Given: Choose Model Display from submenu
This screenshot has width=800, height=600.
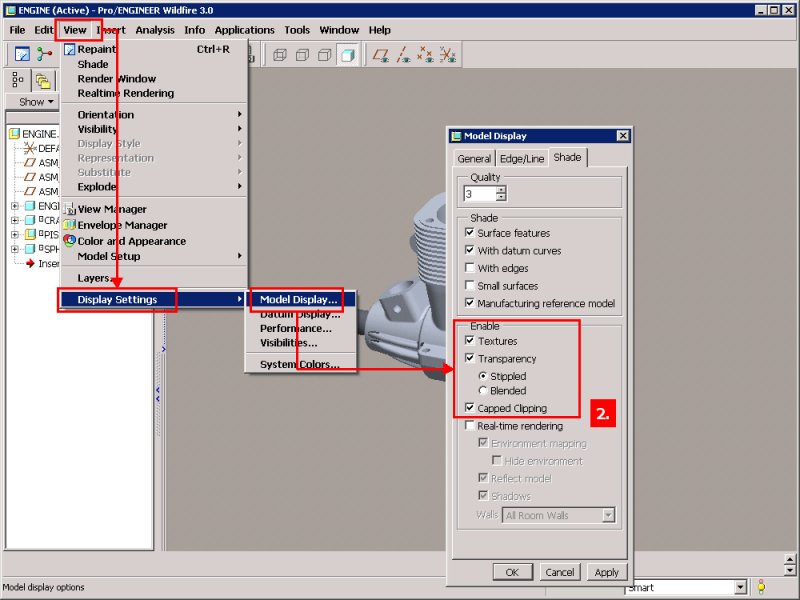Looking at the screenshot, I should (x=301, y=299).
